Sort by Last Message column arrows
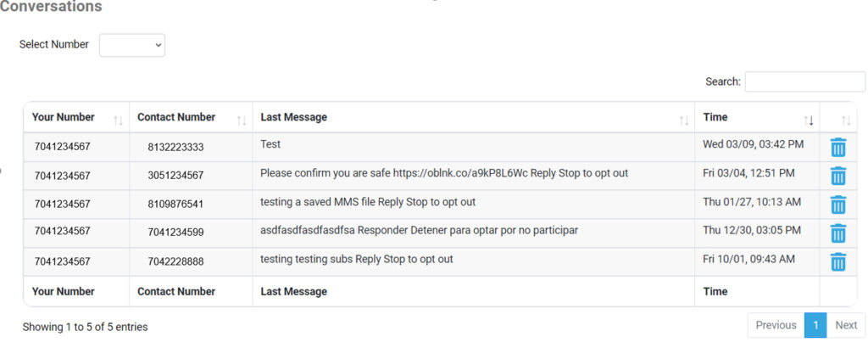Image resolution: width=868 pixels, height=342 pixels. (x=684, y=121)
